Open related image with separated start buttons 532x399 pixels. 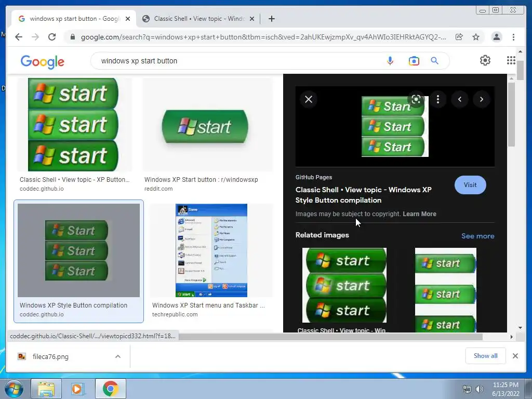coord(445,290)
